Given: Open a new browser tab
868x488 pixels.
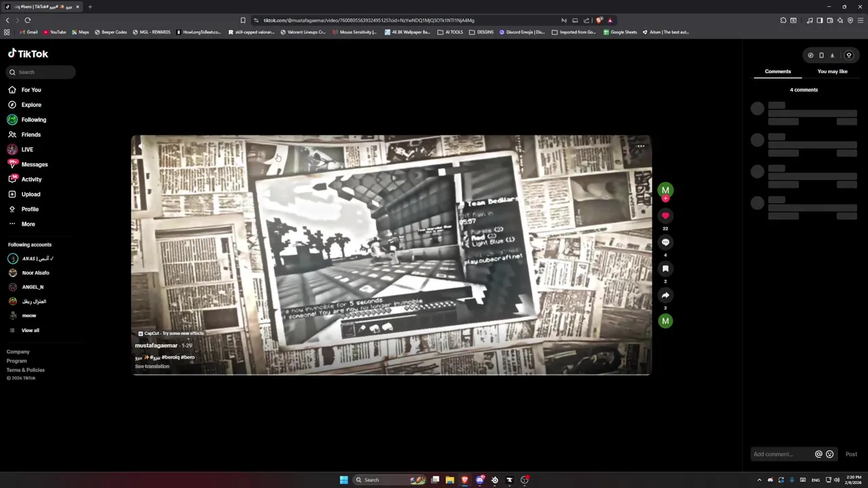Looking at the screenshot, I should pyautogui.click(x=90, y=7).
